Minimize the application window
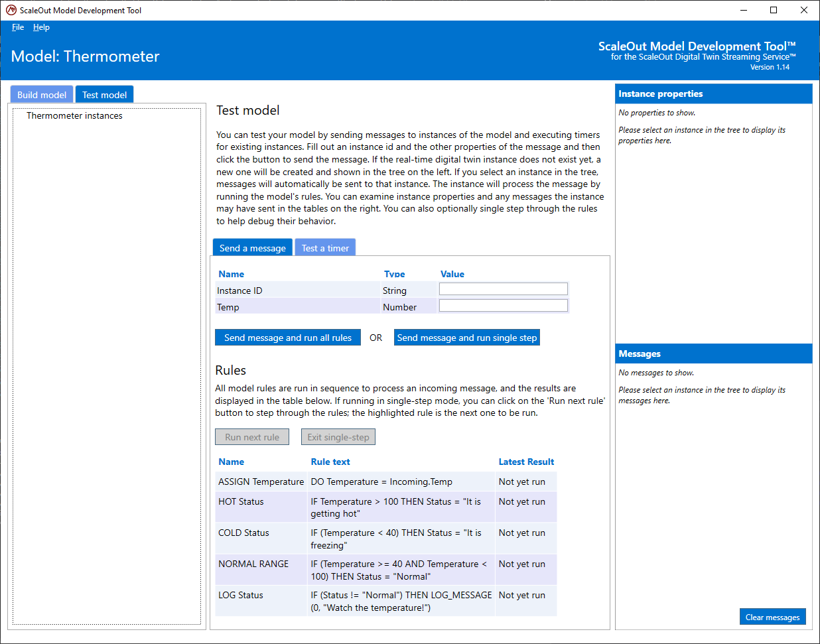820x644 pixels. (x=743, y=10)
